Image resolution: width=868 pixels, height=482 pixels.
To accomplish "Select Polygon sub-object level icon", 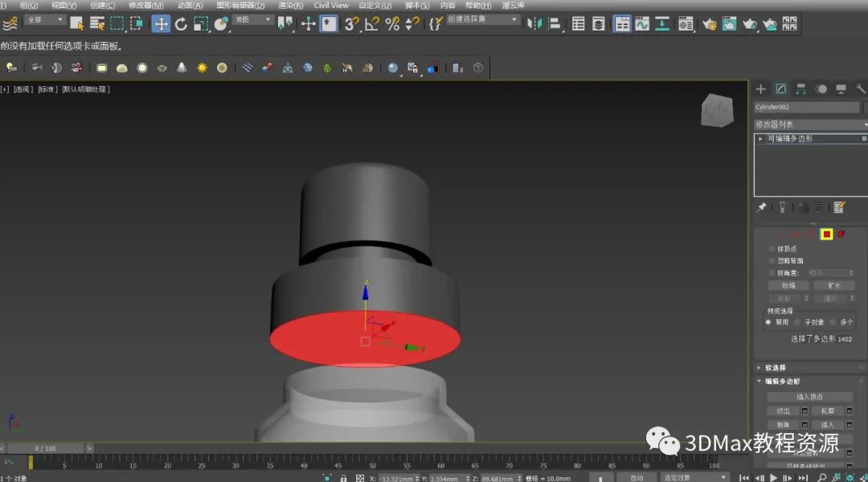I will 825,235.
